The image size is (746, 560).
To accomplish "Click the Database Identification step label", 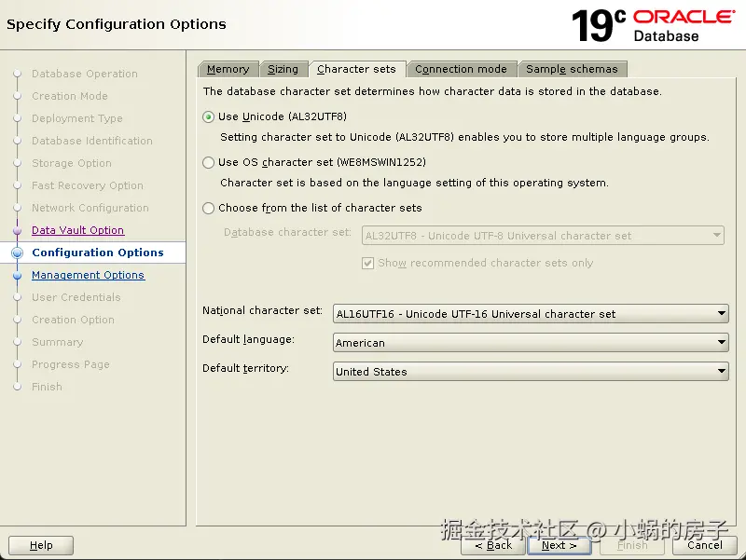I will tap(92, 141).
